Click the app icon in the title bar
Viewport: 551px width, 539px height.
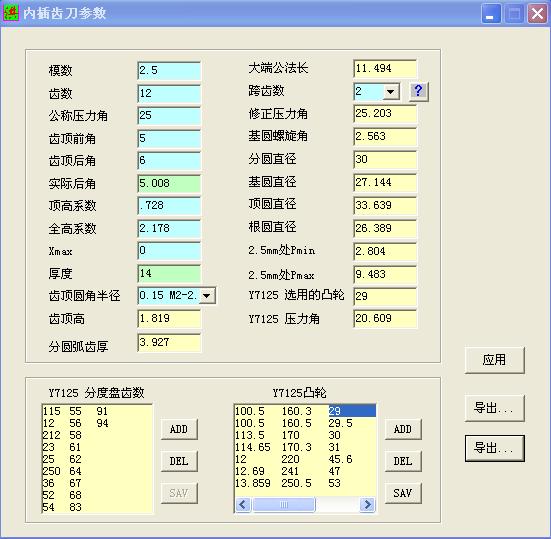pos(11,13)
